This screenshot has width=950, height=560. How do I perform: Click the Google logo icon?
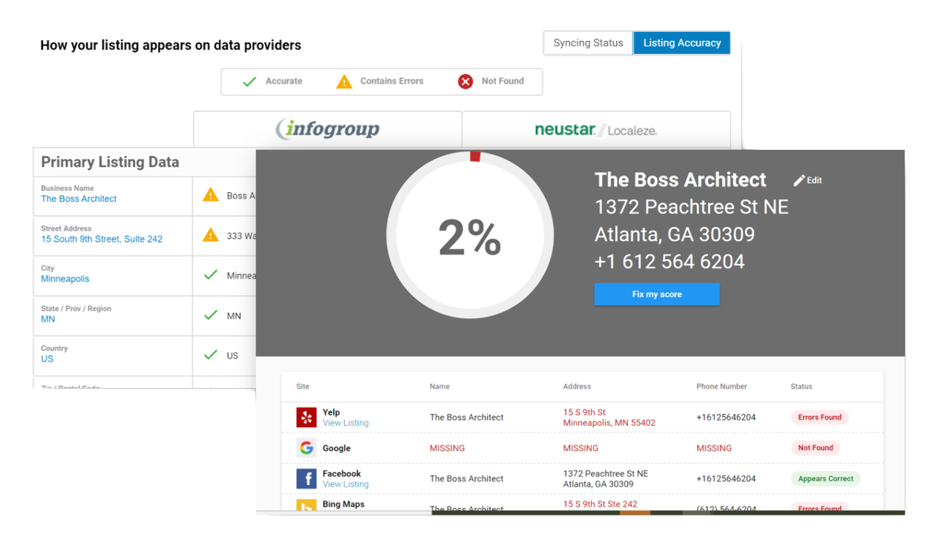(x=307, y=448)
